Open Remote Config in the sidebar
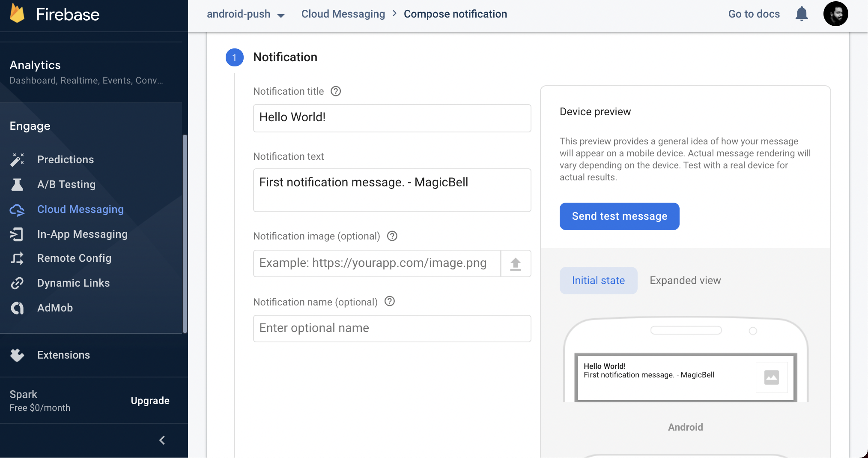 pos(74,258)
